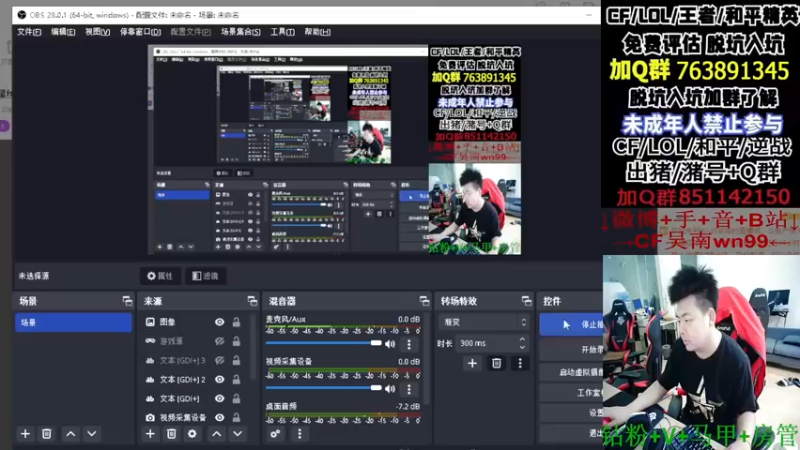The height and width of the screenshot is (450, 800).
Task: Open the 文件(F) menu
Action: click(29, 32)
